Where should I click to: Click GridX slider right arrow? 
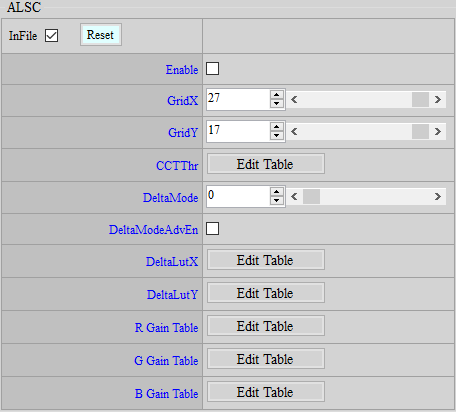pyautogui.click(x=438, y=99)
